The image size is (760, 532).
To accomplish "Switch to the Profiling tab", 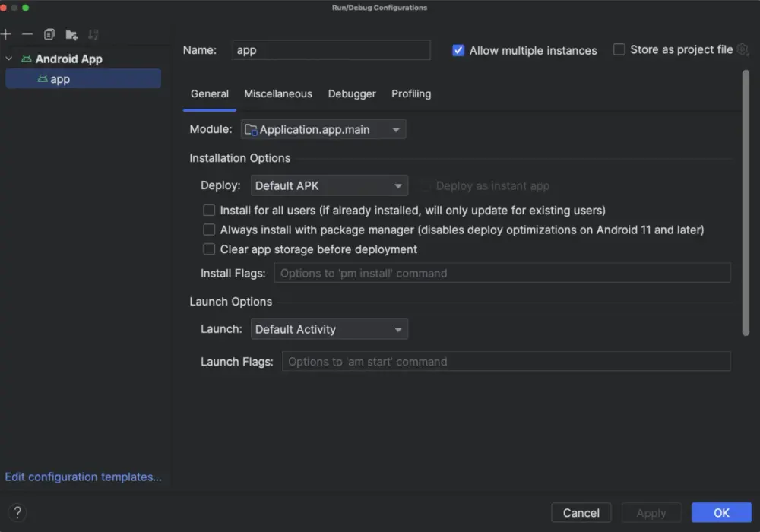I will pyautogui.click(x=411, y=93).
